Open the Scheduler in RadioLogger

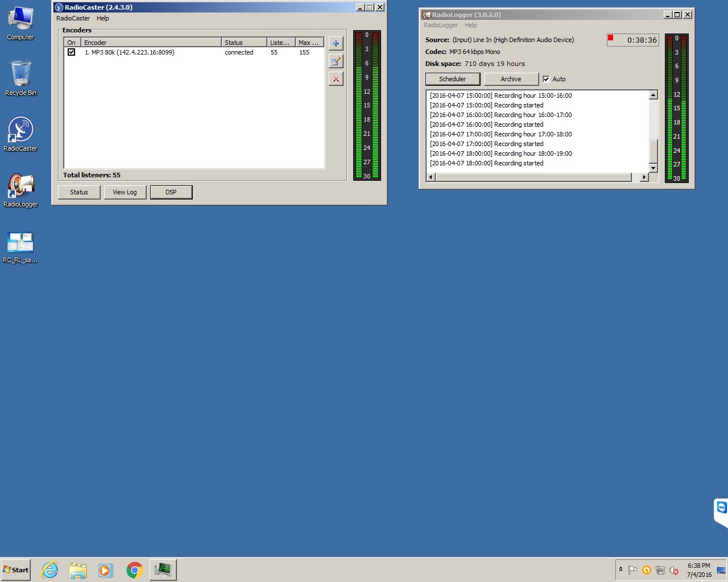453,79
